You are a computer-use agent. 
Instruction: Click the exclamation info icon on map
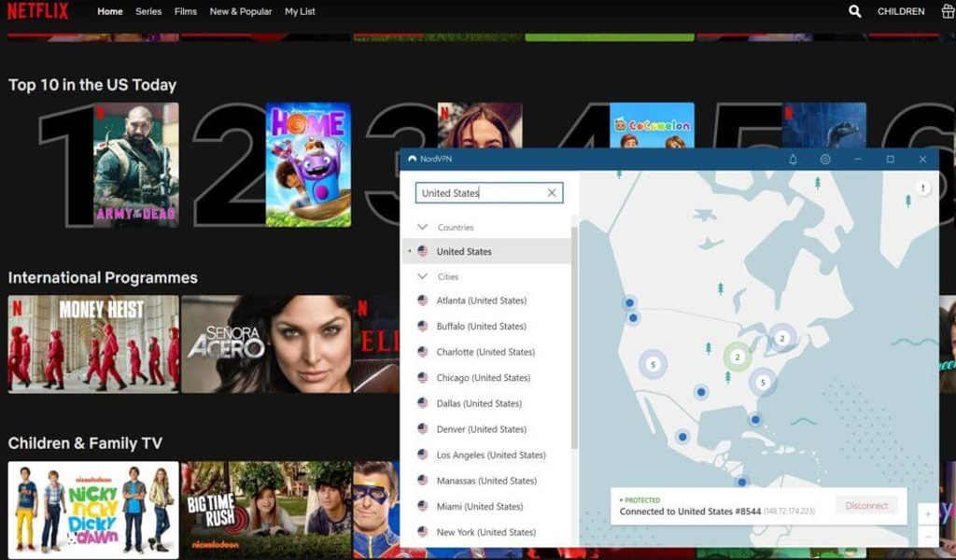click(x=922, y=189)
